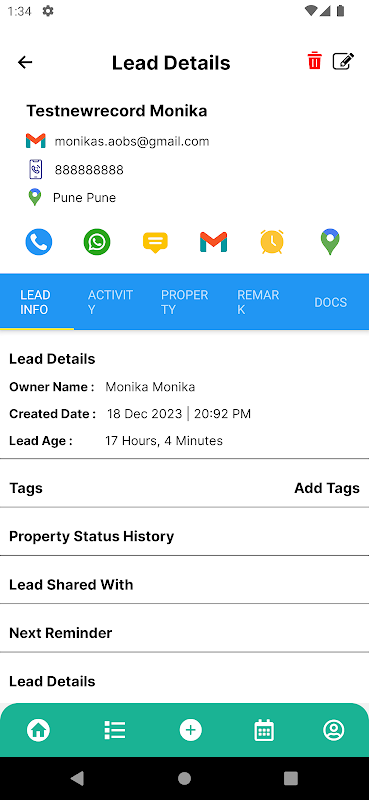Switch to the PROPERTY tab
Screen dimensions: 369x800
[185, 302]
